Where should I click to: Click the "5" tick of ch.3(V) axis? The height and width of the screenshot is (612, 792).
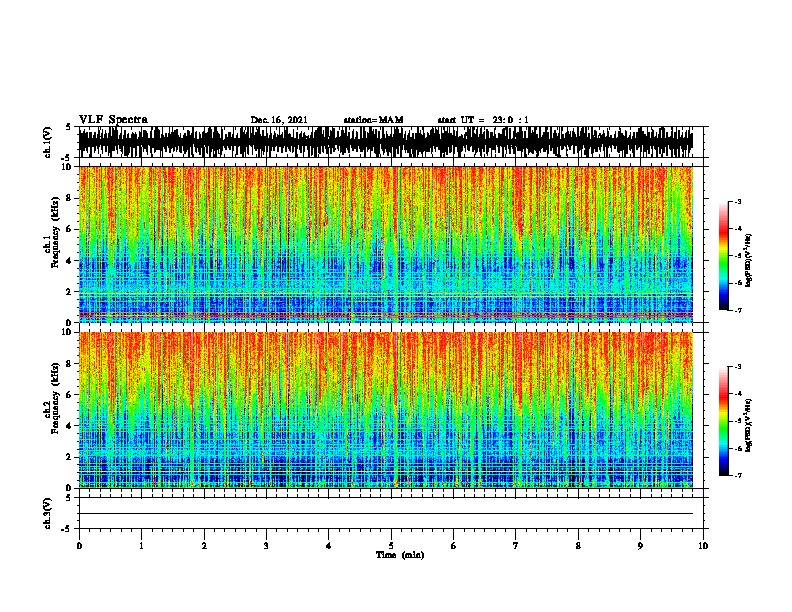coord(69,497)
